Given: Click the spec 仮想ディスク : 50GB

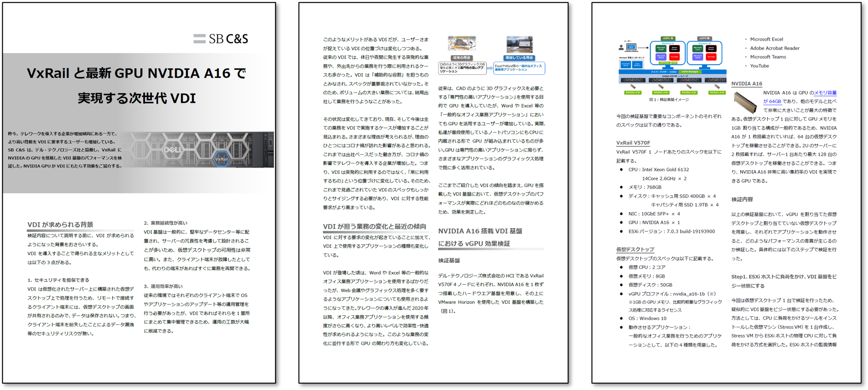Looking at the screenshot, I should click(x=650, y=285).
